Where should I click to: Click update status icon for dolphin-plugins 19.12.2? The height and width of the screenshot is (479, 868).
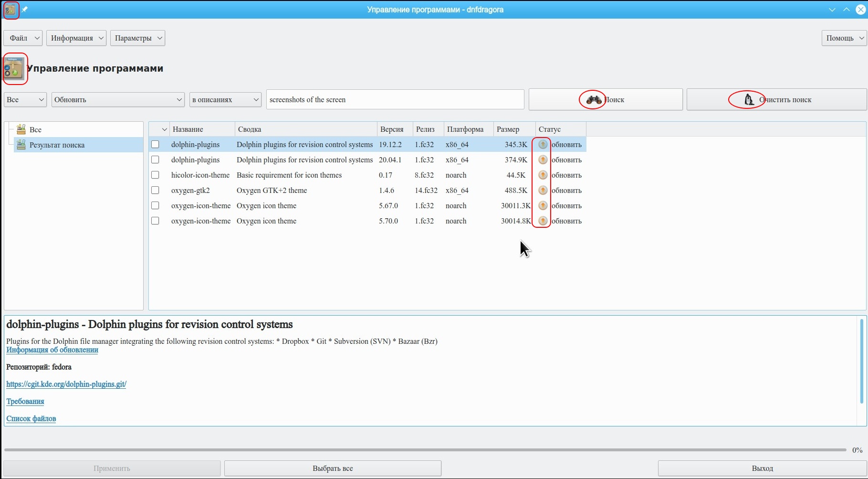click(x=543, y=144)
